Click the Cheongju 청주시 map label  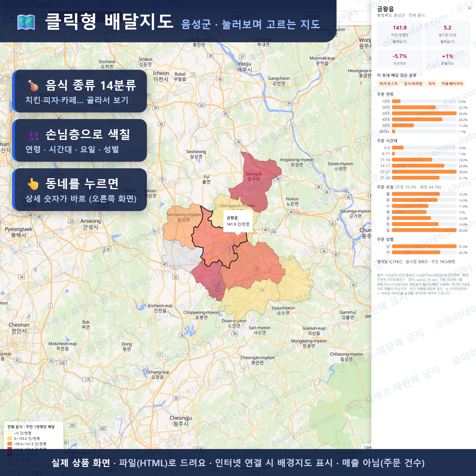point(181,421)
